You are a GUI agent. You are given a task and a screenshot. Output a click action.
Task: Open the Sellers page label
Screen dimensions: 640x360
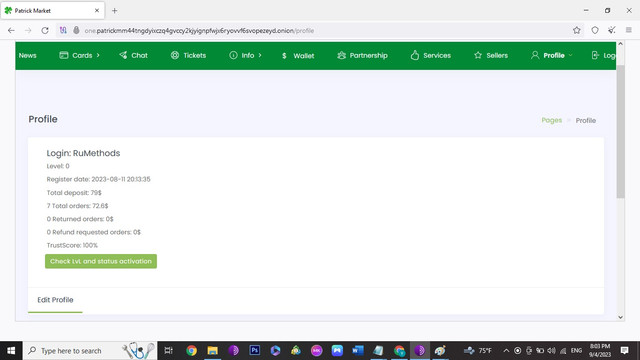point(497,56)
